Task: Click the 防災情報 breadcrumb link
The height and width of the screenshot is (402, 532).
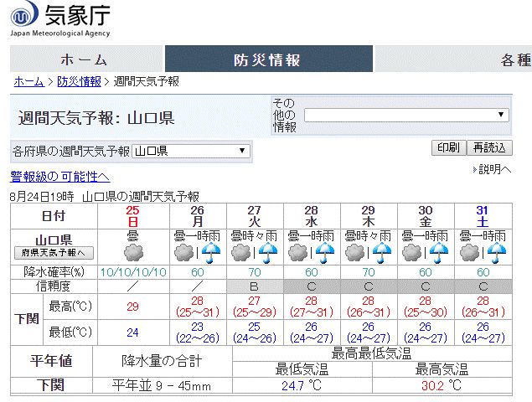Action: pos(79,81)
